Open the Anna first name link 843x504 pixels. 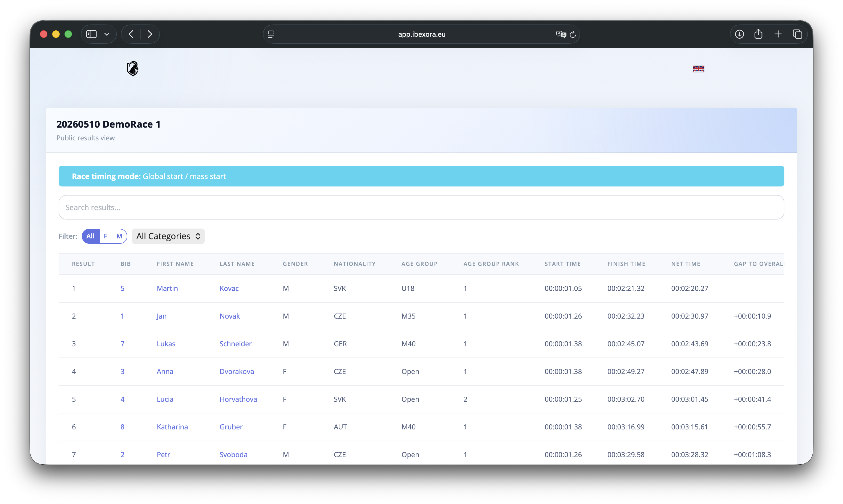click(165, 372)
